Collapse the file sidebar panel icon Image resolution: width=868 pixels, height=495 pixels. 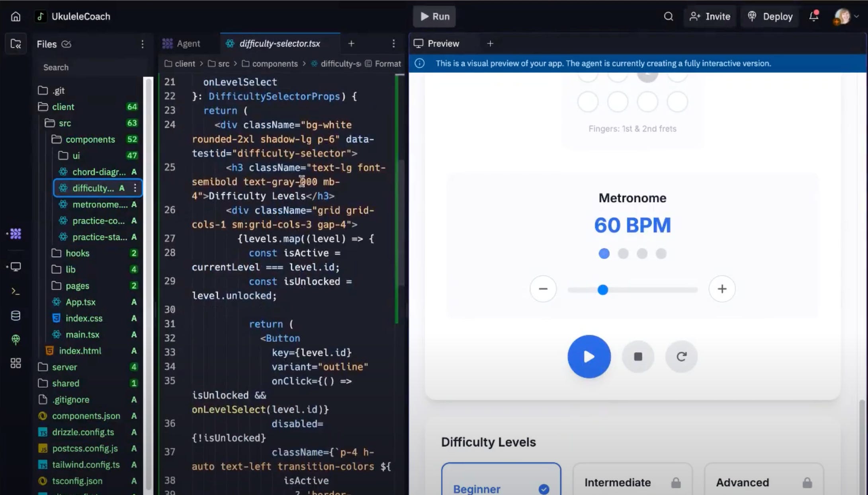[x=16, y=44]
